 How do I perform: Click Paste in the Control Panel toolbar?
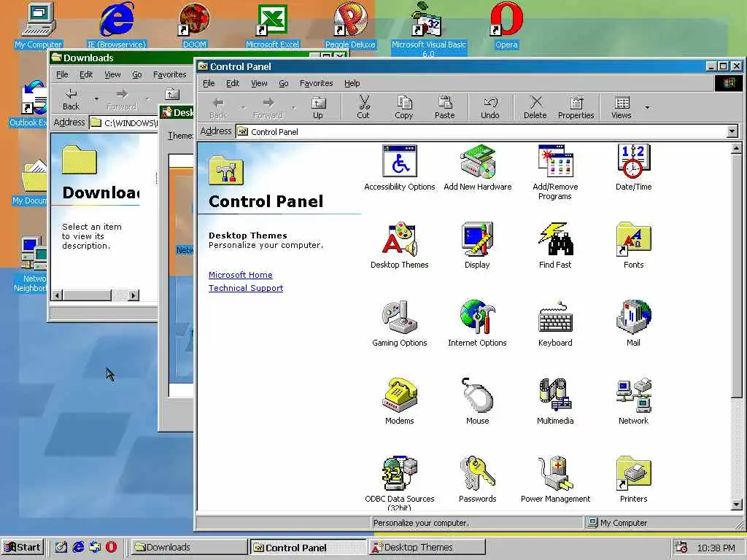coord(444,108)
